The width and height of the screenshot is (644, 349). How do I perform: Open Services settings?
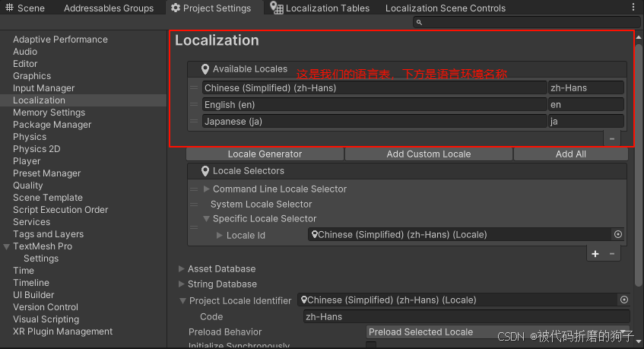pyautogui.click(x=32, y=222)
